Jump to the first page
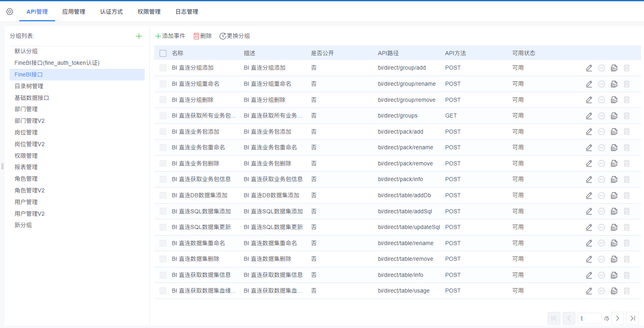Screen dimensions: 644x328 point(554,318)
